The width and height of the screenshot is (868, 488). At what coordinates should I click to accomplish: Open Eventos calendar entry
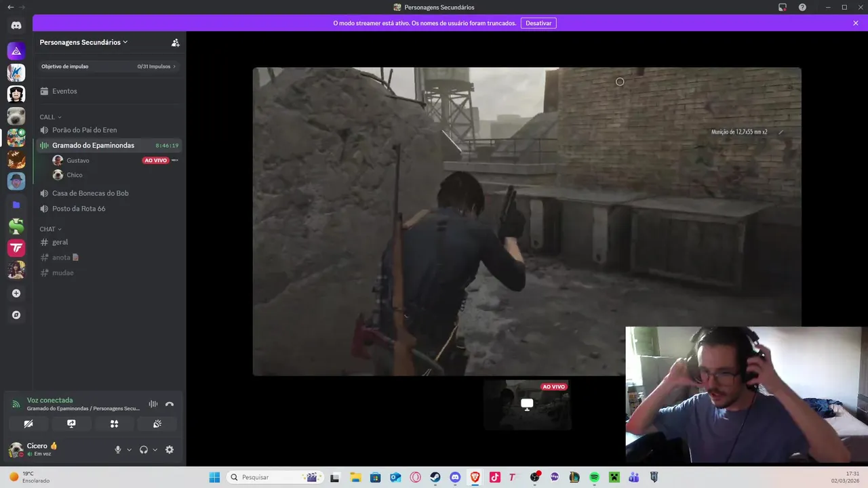point(108,91)
